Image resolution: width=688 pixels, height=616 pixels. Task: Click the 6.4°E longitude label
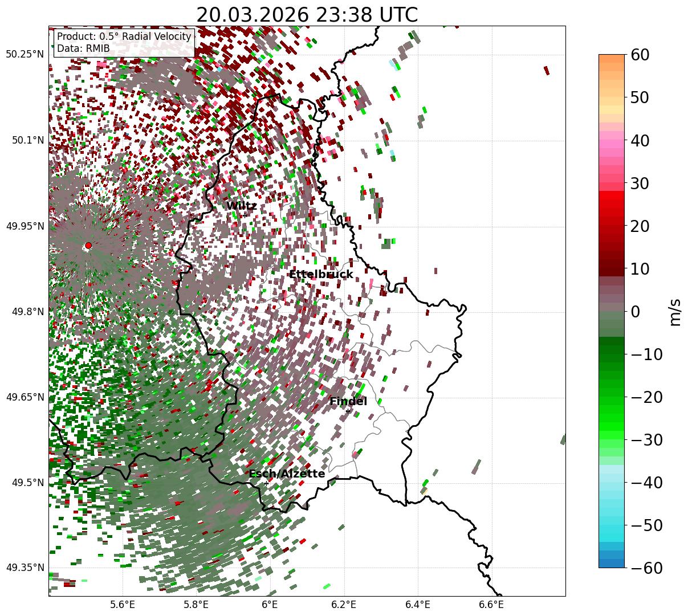coord(418,605)
